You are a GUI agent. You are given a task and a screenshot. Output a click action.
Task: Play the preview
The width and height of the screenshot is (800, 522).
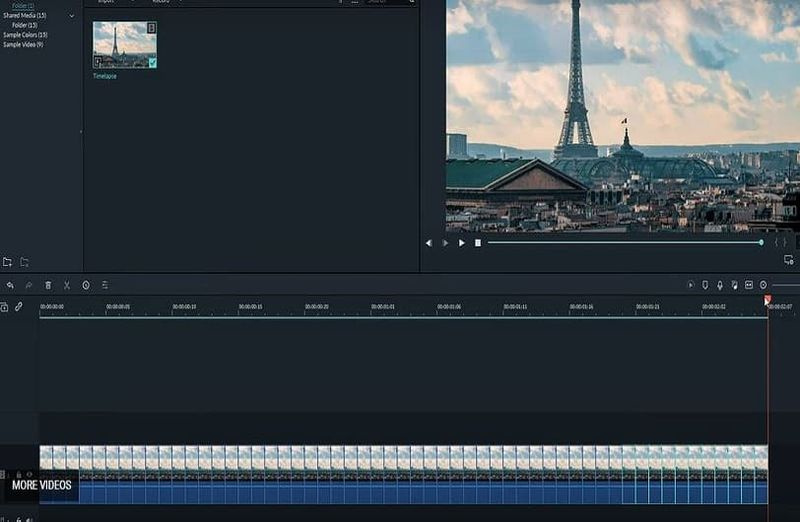(461, 243)
